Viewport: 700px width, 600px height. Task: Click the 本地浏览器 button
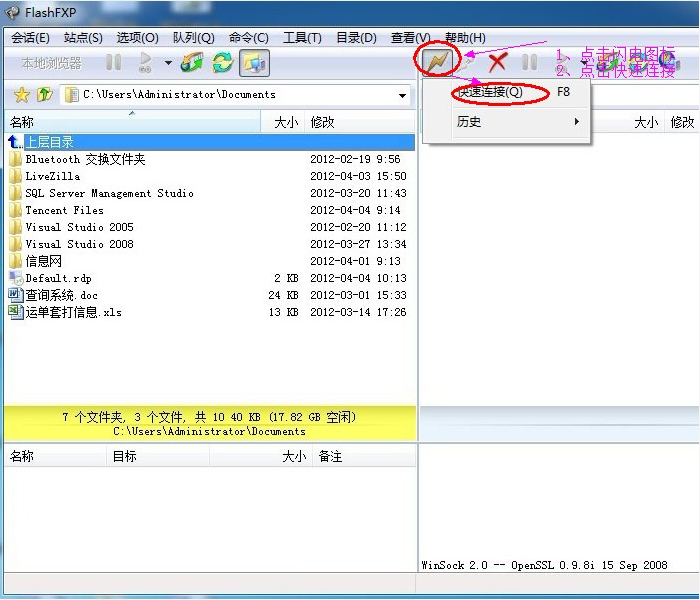coord(52,63)
